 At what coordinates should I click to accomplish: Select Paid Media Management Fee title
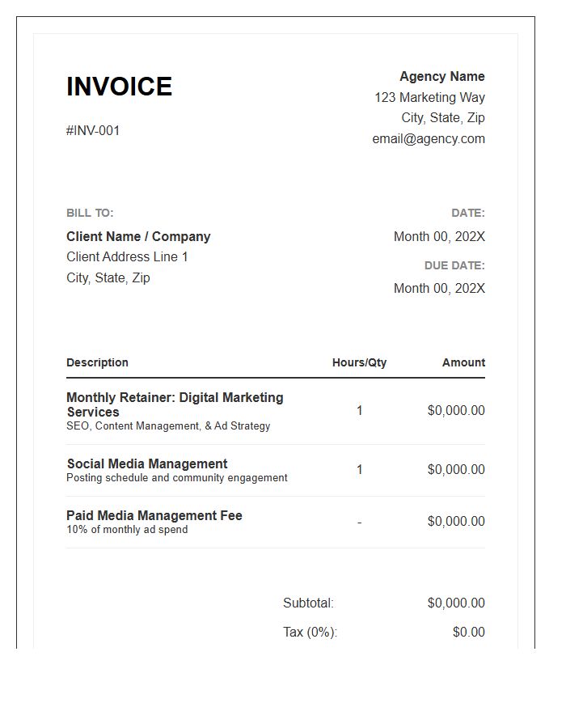point(154,515)
